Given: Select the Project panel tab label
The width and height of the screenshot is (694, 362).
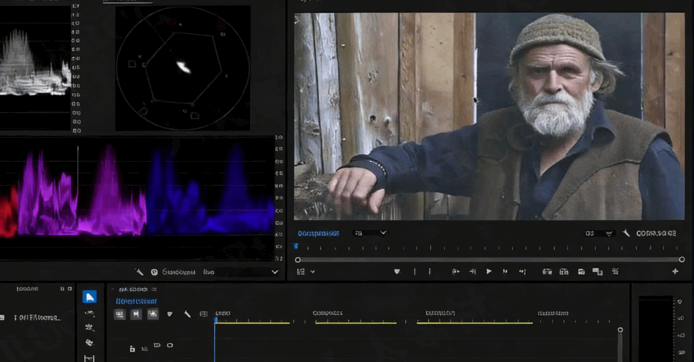Looking at the screenshot, I should [27, 289].
